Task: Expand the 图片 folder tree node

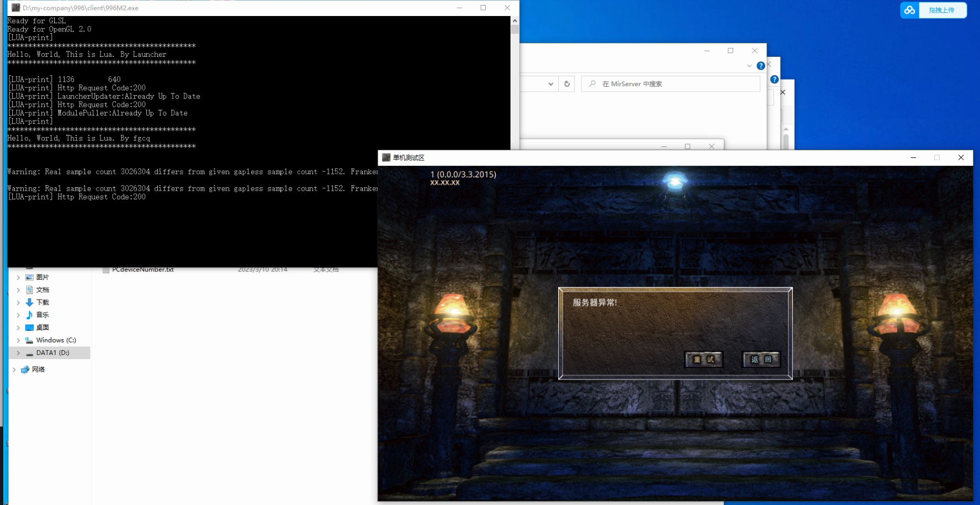Action: tap(18, 277)
